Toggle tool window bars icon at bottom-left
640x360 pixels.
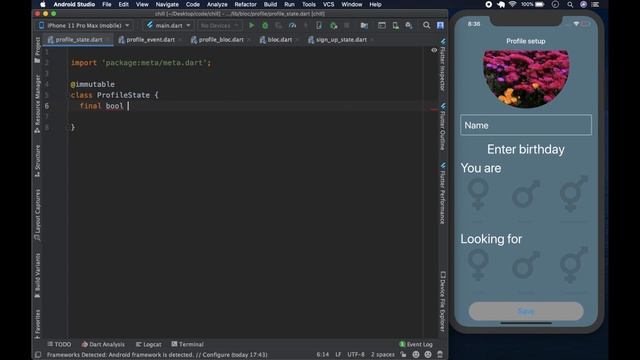coord(38,355)
